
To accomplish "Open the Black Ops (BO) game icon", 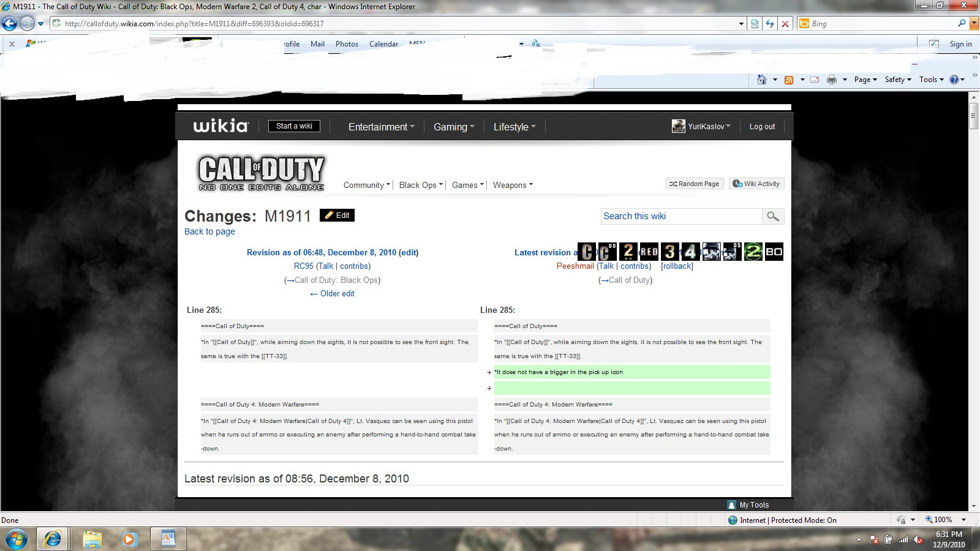I will pyautogui.click(x=774, y=252).
